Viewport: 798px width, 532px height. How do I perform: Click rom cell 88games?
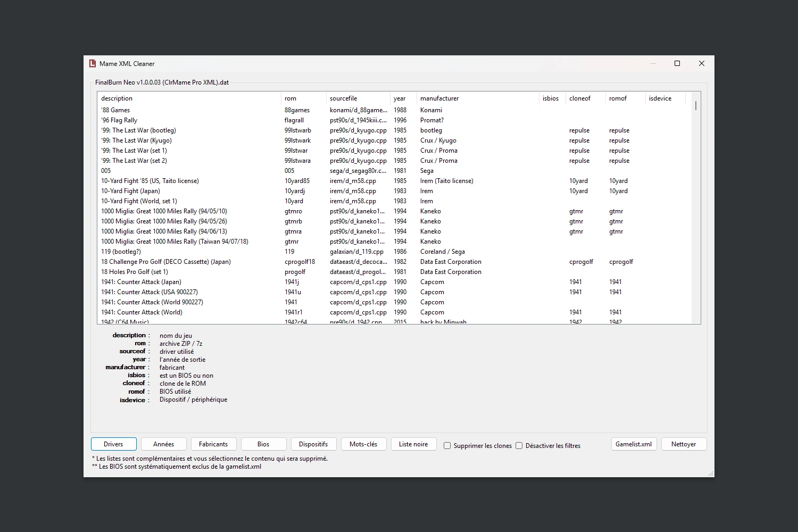coord(297,110)
